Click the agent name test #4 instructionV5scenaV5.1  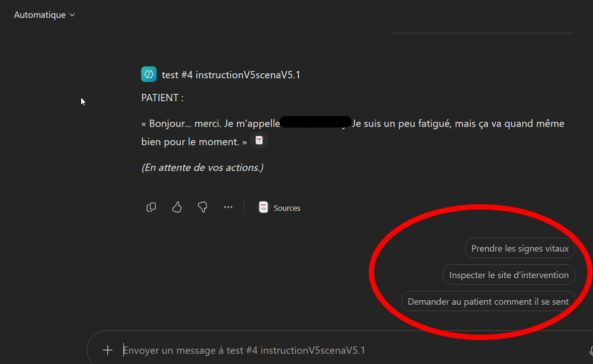click(231, 75)
